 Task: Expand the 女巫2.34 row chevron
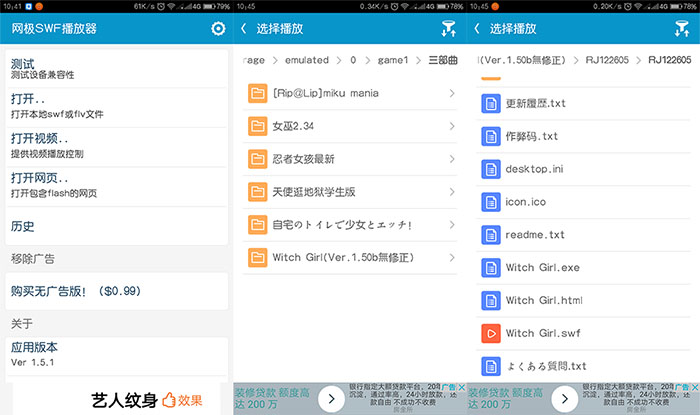pos(452,126)
